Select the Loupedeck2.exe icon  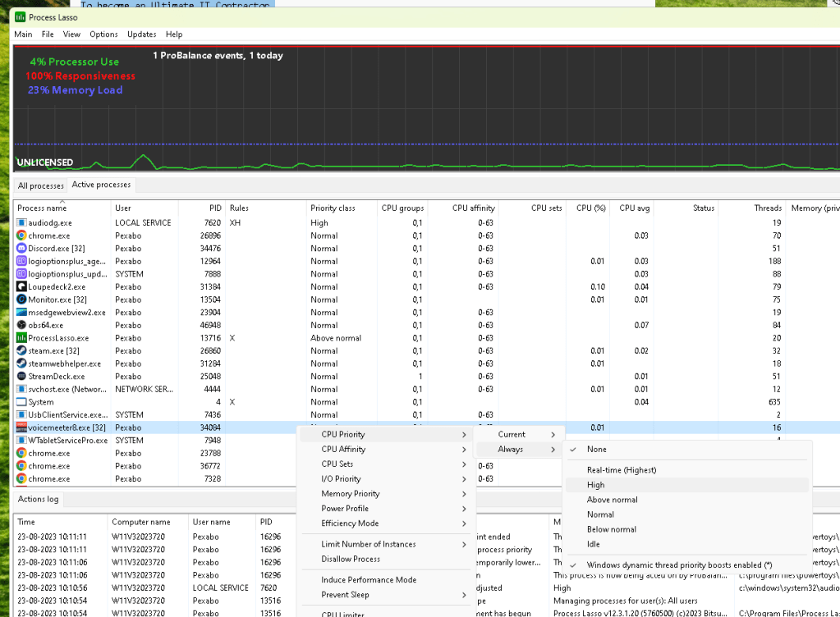tap(21, 287)
